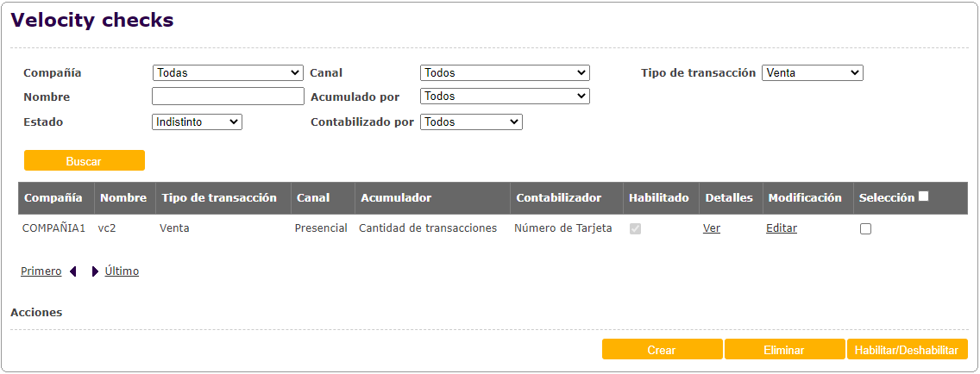This screenshot has height=374, width=980.
Task: Expand the Acumulado por dropdown
Action: click(x=505, y=97)
